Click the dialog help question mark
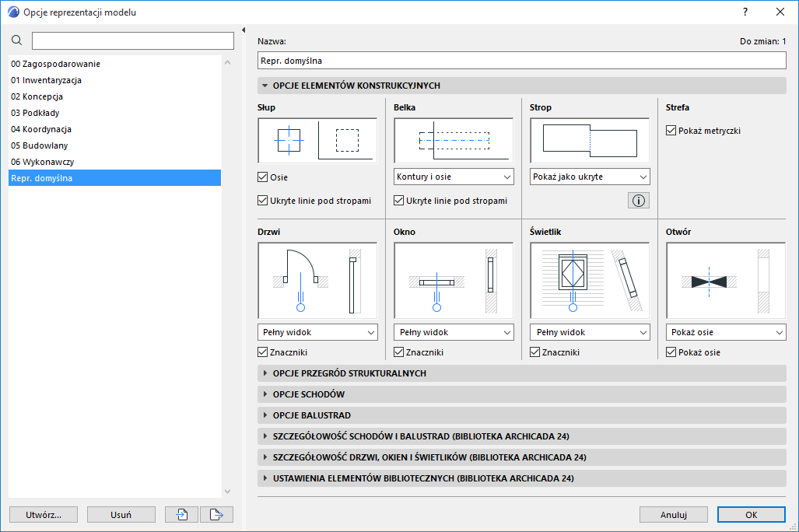This screenshot has width=799, height=532. point(745,12)
